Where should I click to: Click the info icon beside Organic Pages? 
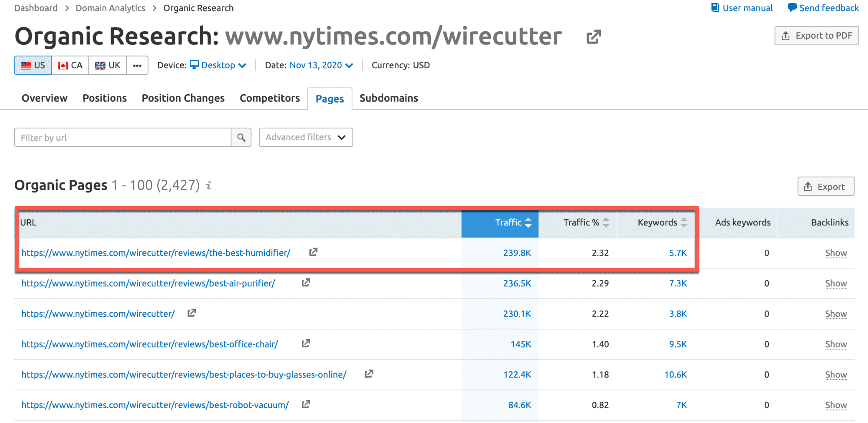[x=209, y=185]
